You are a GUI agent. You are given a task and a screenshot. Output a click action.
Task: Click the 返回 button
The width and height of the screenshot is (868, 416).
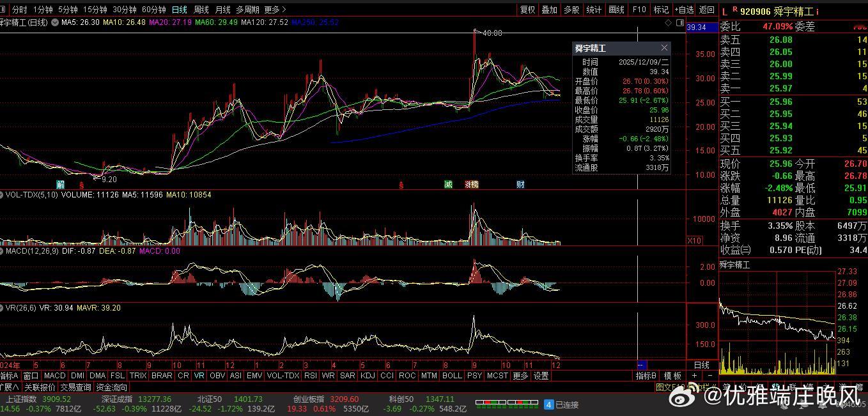pos(706,10)
